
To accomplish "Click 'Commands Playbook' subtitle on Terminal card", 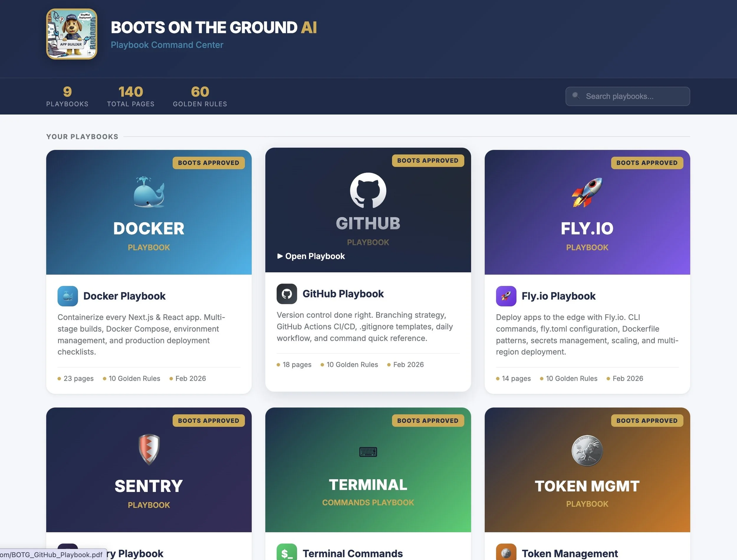I will (x=368, y=502).
